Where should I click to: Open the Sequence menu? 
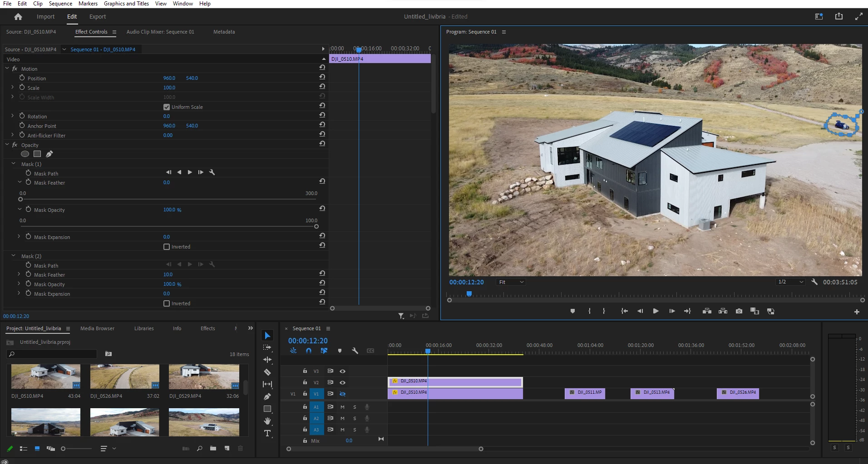[60, 4]
